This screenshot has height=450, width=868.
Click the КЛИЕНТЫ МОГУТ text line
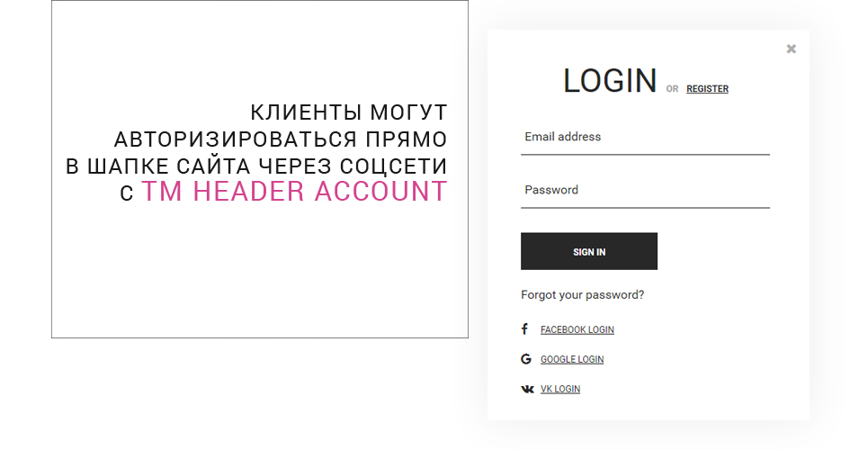[349, 112]
